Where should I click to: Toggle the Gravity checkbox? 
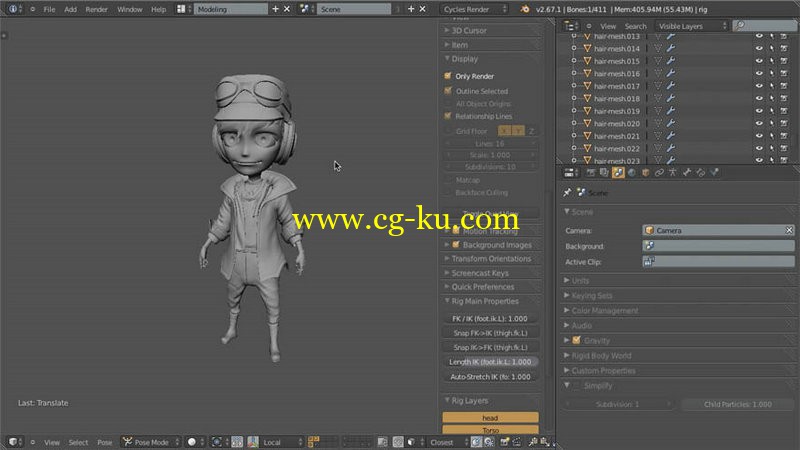pos(576,340)
